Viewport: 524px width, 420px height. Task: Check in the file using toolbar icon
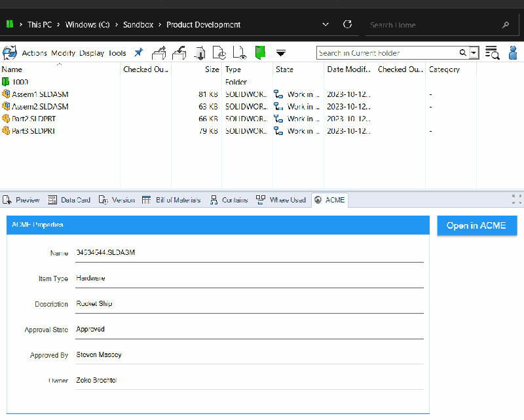pos(179,52)
